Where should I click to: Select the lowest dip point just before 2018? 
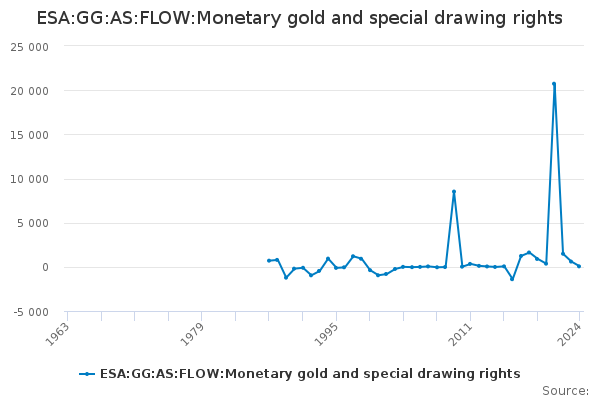click(x=512, y=279)
